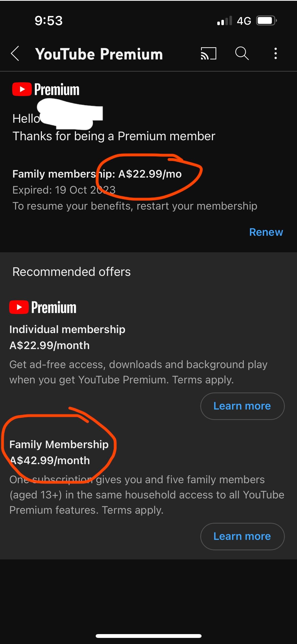The width and height of the screenshot is (297, 644).
Task: Go back using the back arrow
Action: coord(15,54)
